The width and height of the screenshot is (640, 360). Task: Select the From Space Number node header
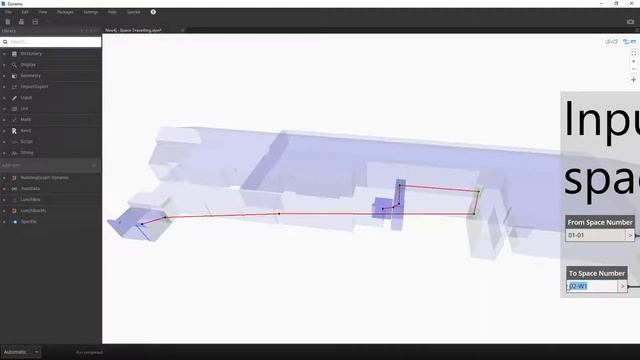(x=600, y=222)
